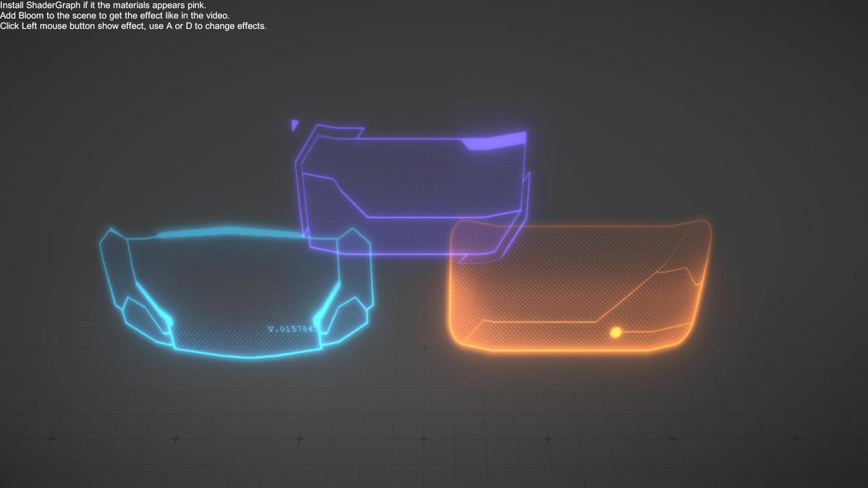Click the small purple triangle fragment
The width and height of the screenshot is (868, 488).
pyautogui.click(x=294, y=124)
